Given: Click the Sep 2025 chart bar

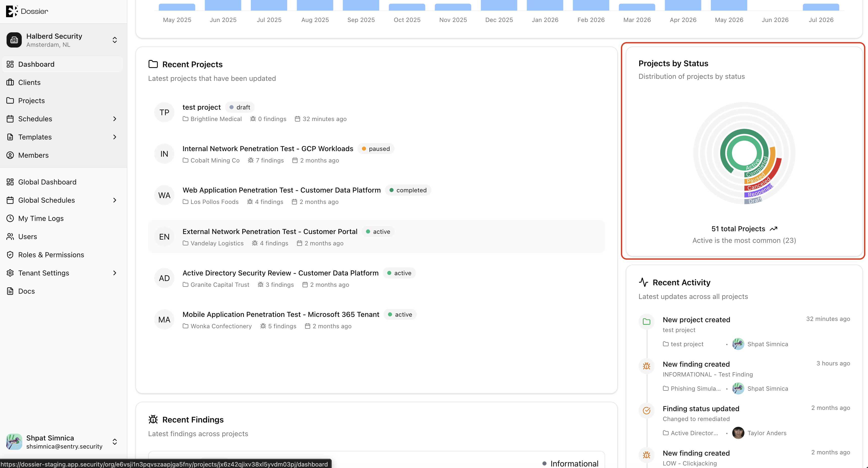Looking at the screenshot, I should pyautogui.click(x=361, y=5).
